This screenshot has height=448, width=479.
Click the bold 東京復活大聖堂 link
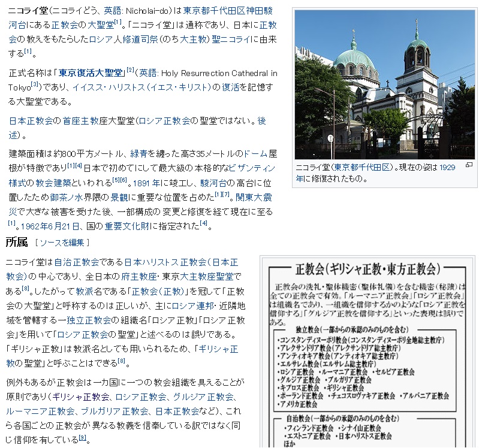(x=91, y=73)
